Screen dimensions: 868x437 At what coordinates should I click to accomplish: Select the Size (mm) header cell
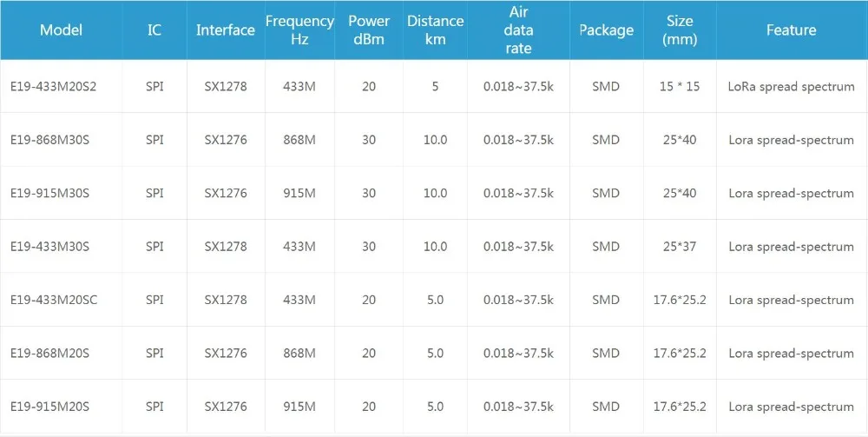(x=680, y=30)
